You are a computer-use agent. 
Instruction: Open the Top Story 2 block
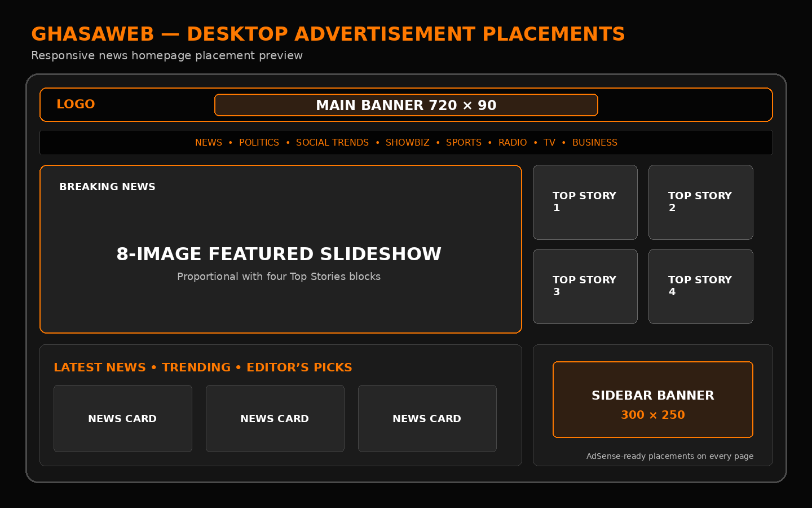[x=701, y=202]
